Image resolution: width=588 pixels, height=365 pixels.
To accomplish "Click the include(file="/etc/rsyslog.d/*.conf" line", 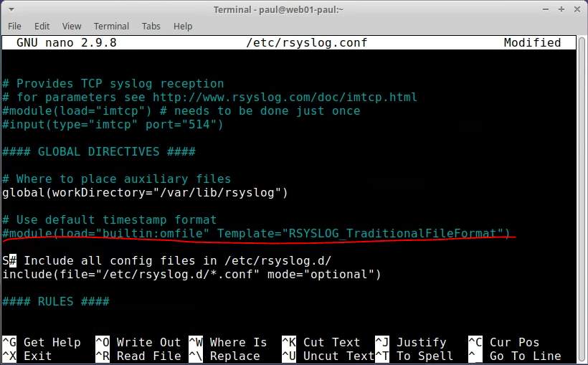I will [x=191, y=275].
